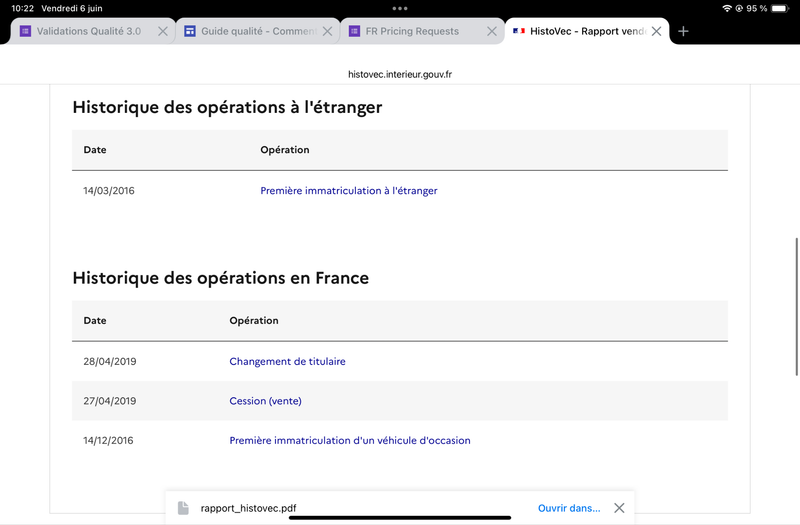Select heading Historique des opérations à l'étranger
This screenshot has width=800, height=525.
(227, 107)
